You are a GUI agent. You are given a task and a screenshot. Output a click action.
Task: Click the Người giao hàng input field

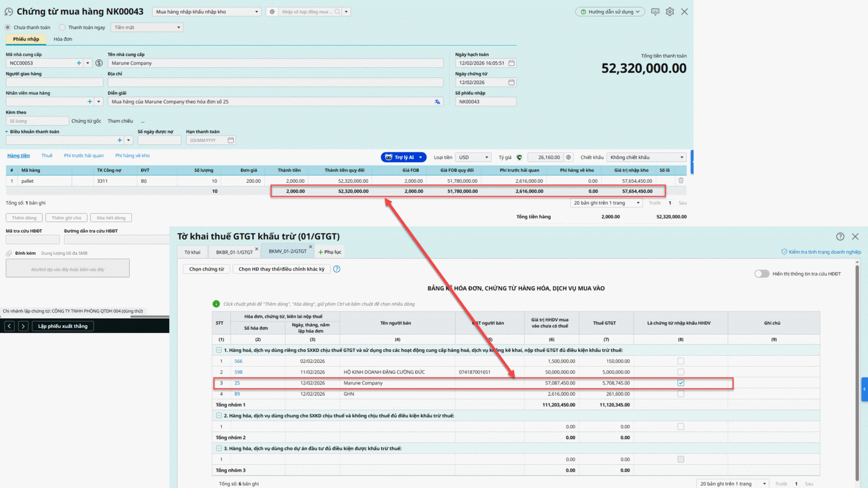[54, 82]
